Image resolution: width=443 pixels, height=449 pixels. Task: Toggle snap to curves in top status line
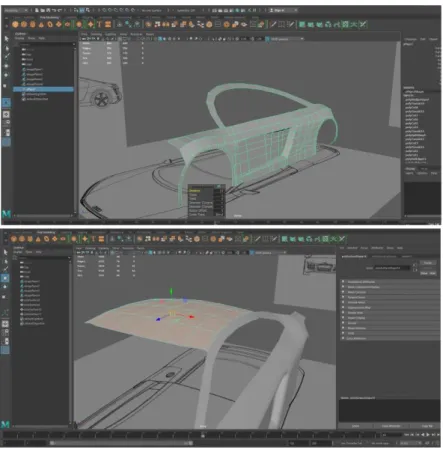pos(110,10)
